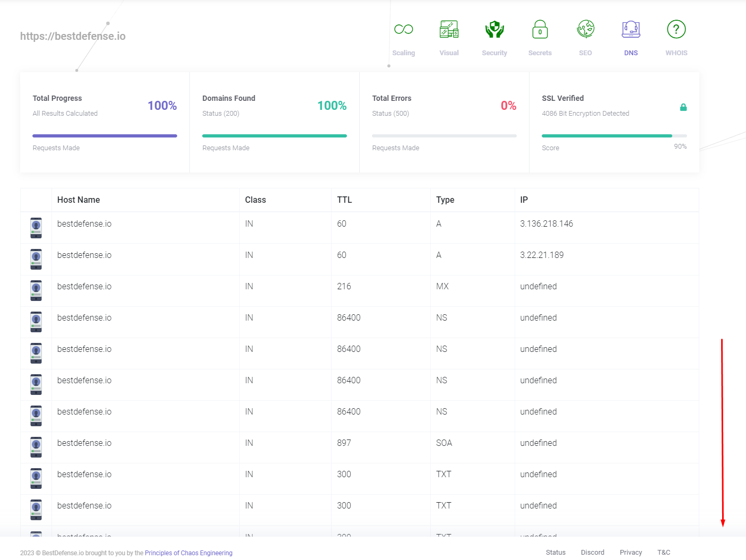Open the Visual devices icon
746x560 pixels.
click(449, 30)
